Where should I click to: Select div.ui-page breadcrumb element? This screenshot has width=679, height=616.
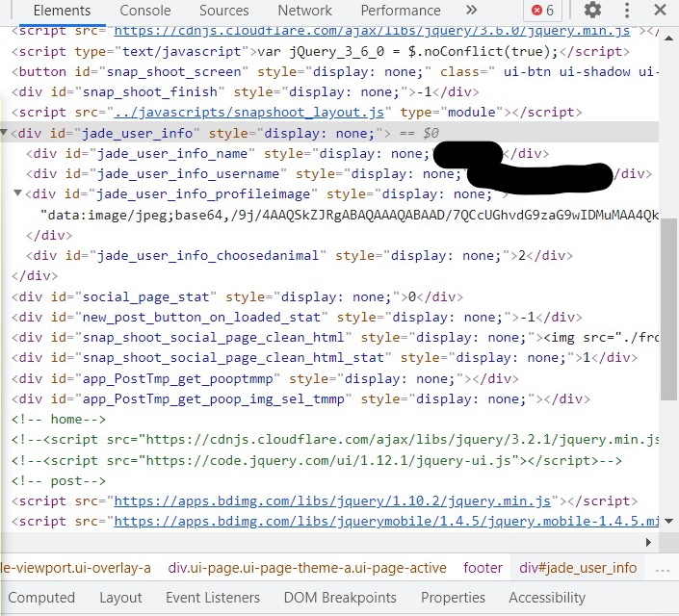307,568
